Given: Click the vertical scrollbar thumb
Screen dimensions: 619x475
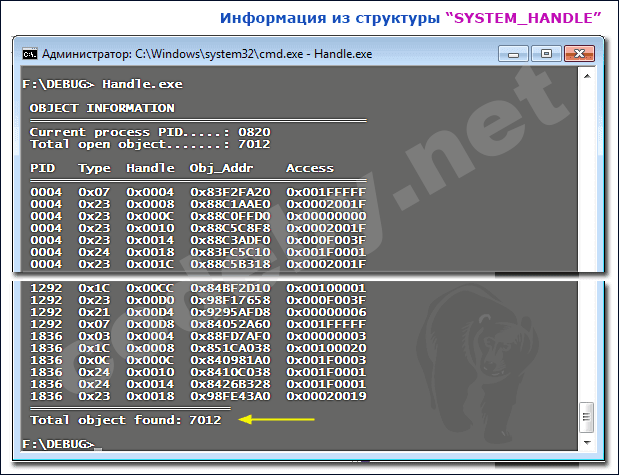Looking at the screenshot, I should (x=587, y=417).
